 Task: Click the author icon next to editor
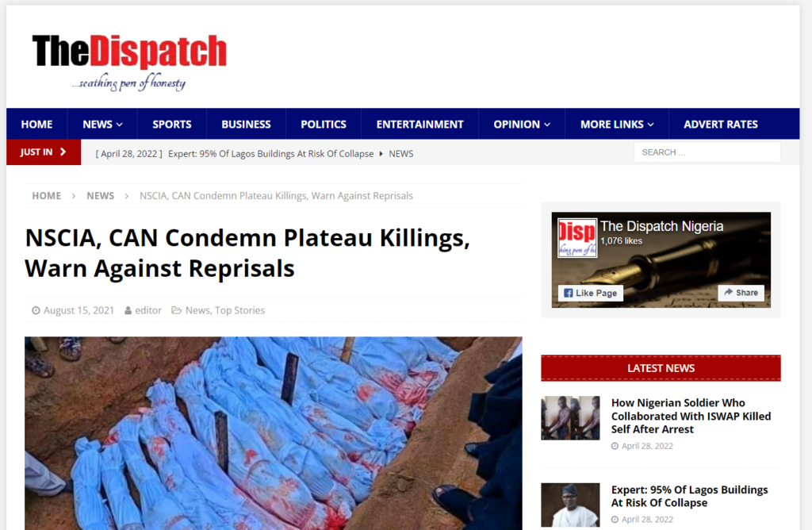pyautogui.click(x=128, y=310)
